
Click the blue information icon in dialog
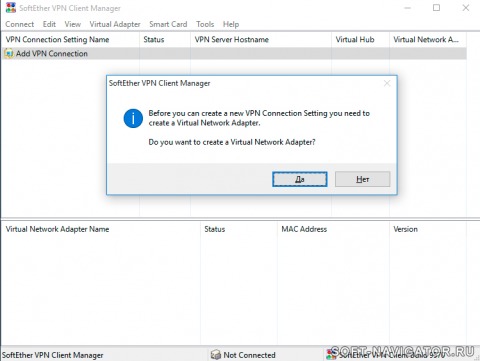[133, 118]
